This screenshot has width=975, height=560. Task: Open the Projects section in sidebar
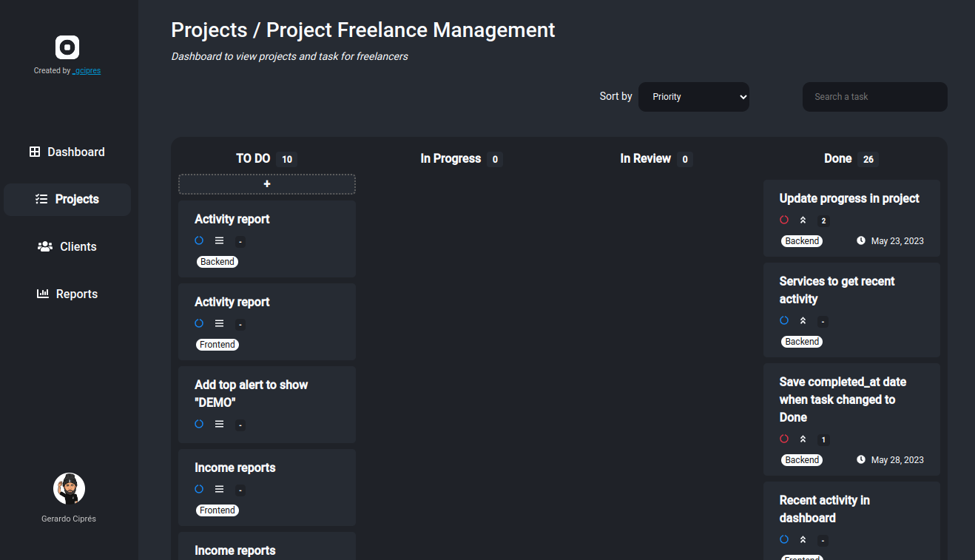click(x=67, y=199)
